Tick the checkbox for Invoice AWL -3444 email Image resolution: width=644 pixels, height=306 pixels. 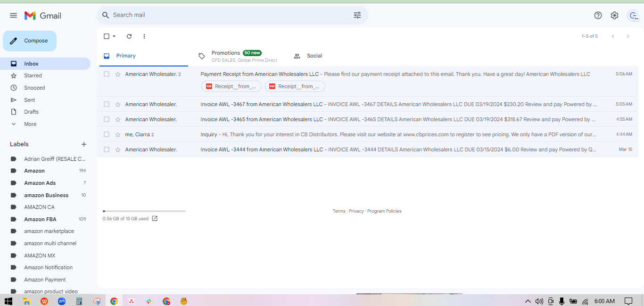(107, 149)
